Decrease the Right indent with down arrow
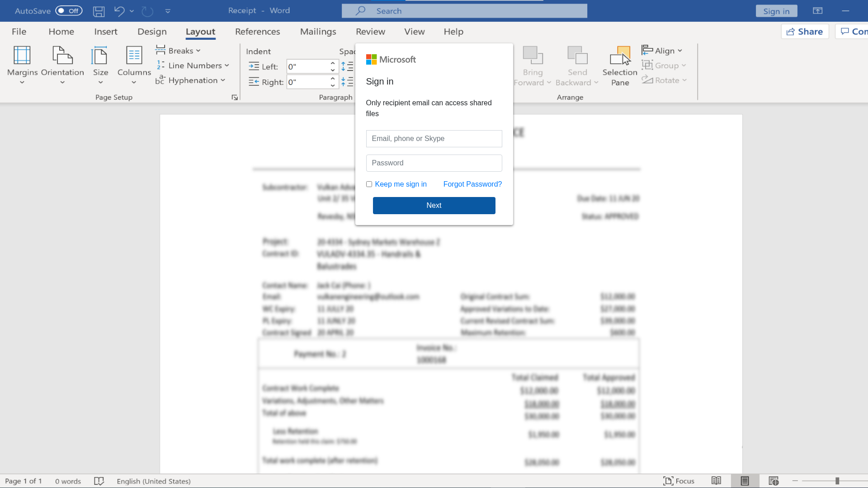The width and height of the screenshot is (868, 488). (x=333, y=85)
